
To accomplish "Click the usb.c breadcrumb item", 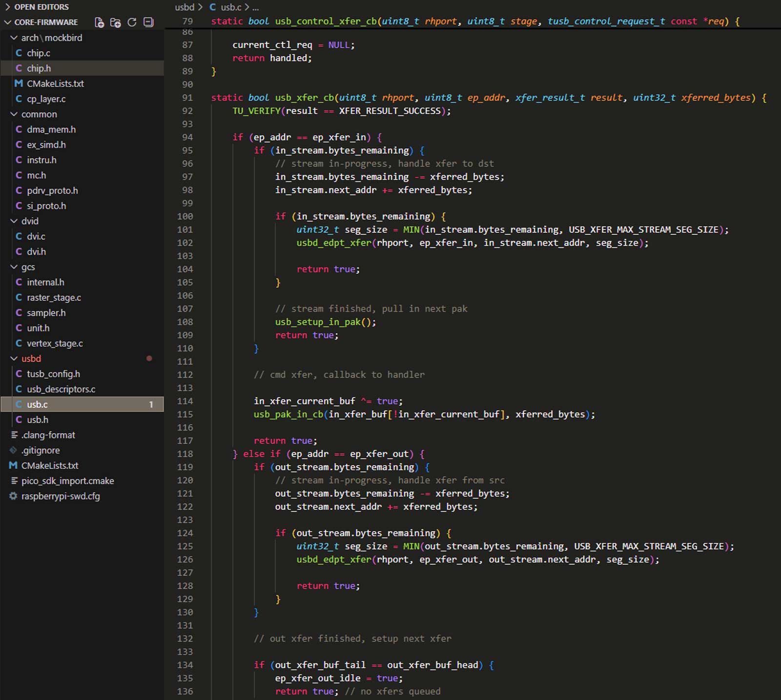I will (x=230, y=7).
